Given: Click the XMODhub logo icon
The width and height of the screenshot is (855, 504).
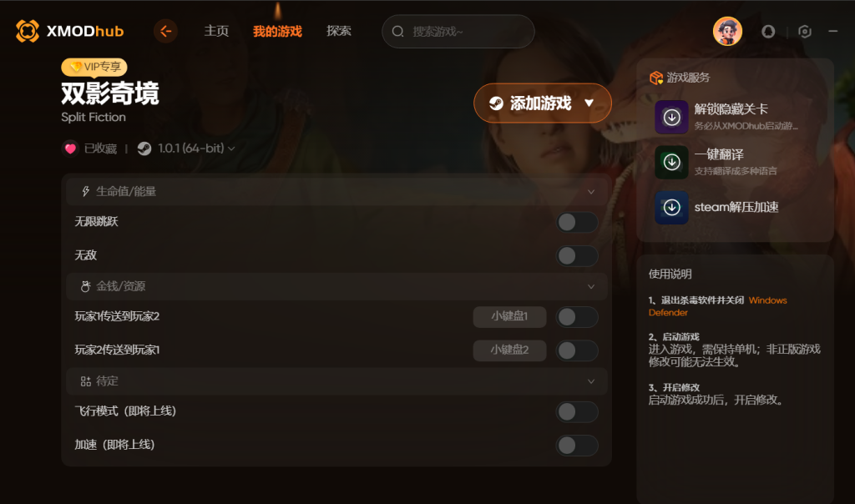Looking at the screenshot, I should point(28,31).
